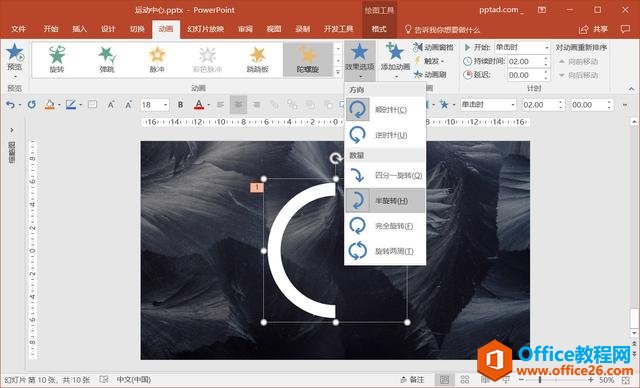Open the 文件 file tab
Viewport: 640px width, 388px height.
pyautogui.click(x=18, y=29)
